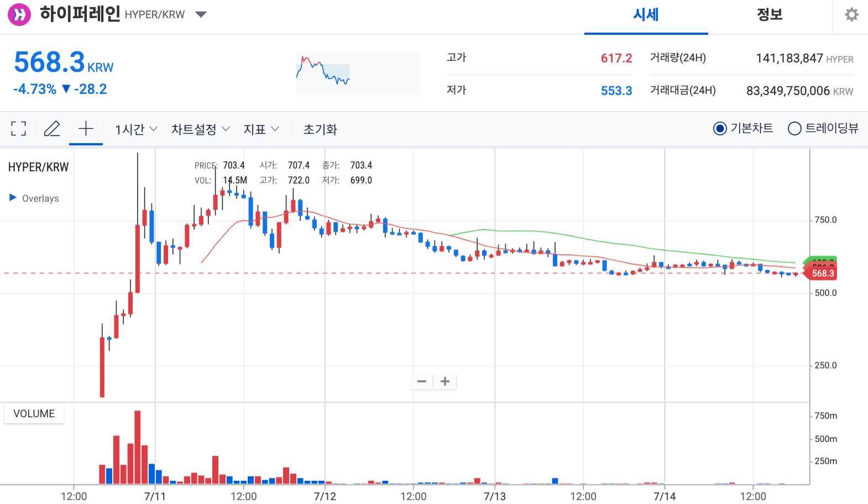The width and height of the screenshot is (868, 504).
Task: Click the 7/14 date axis label
Action: pos(665,496)
